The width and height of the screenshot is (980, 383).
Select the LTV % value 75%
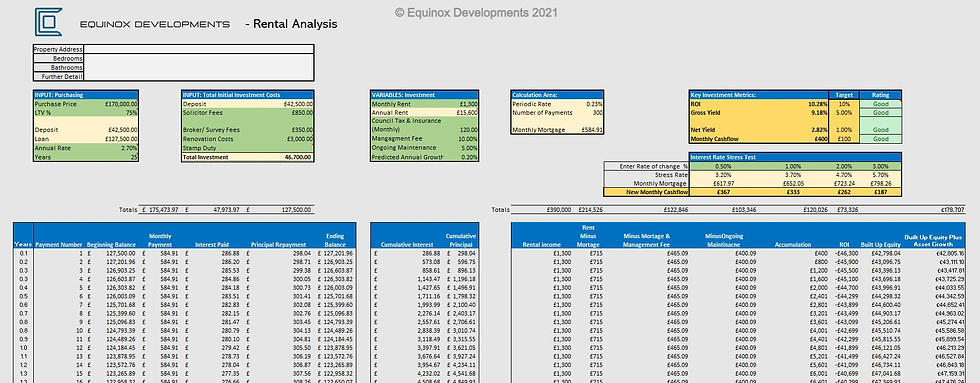[x=132, y=112]
